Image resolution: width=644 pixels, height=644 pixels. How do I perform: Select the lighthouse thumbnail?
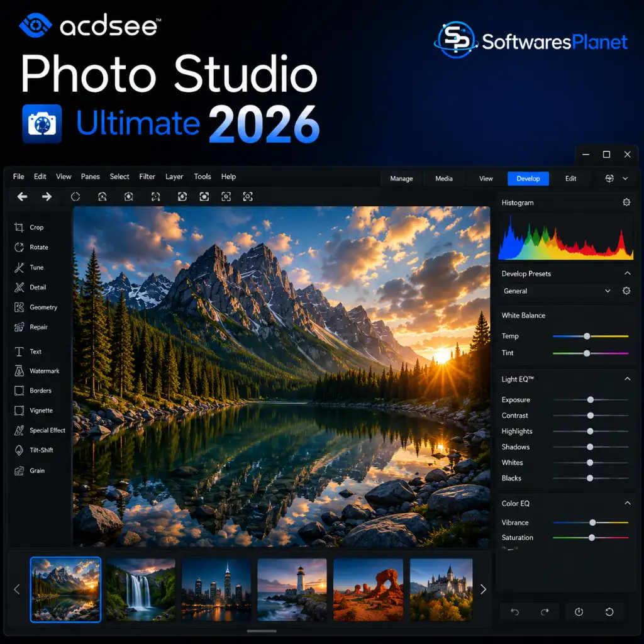click(x=292, y=589)
